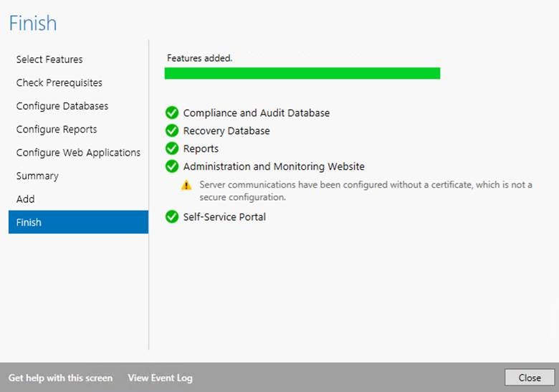Close the wizard with Close button

click(530, 378)
